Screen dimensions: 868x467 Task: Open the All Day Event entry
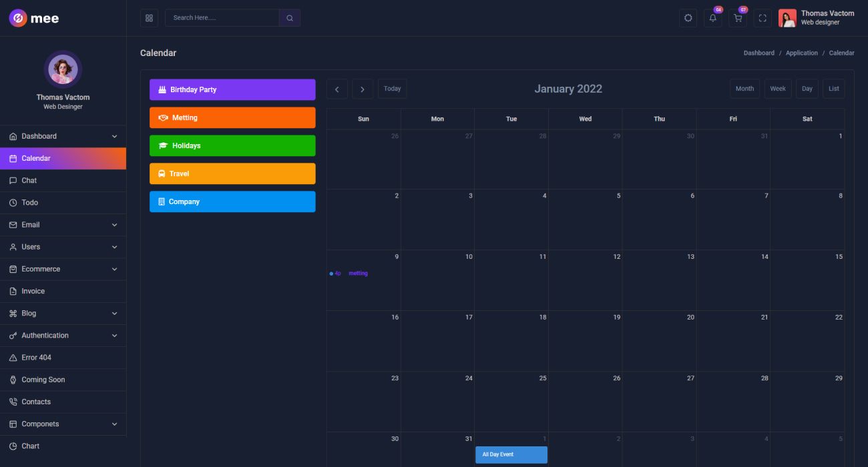click(511, 454)
